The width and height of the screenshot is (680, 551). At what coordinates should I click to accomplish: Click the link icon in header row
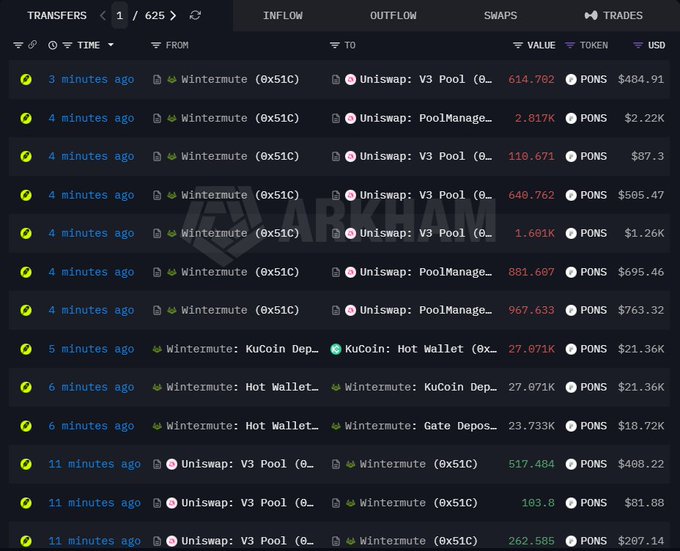[x=33, y=45]
